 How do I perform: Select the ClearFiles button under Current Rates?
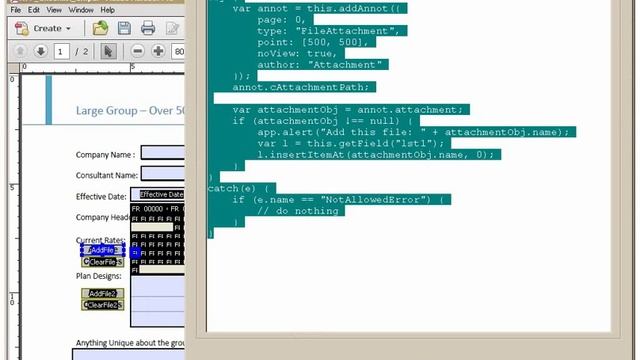tap(103, 262)
